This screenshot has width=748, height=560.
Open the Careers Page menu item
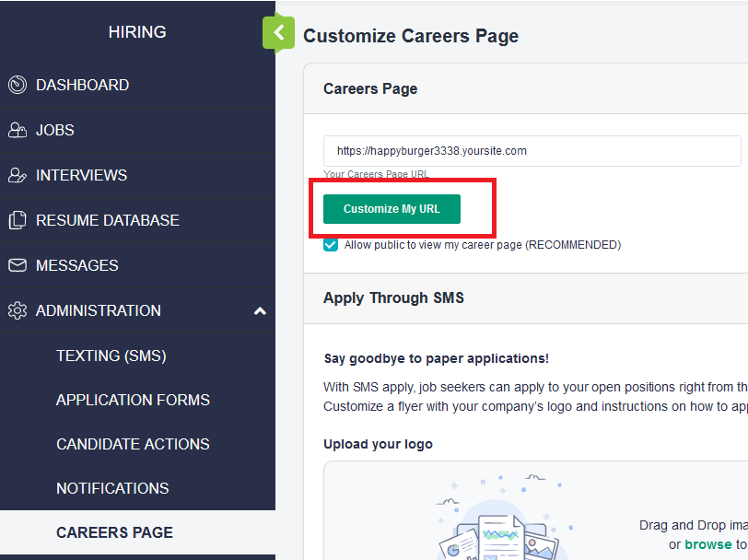[x=114, y=532]
